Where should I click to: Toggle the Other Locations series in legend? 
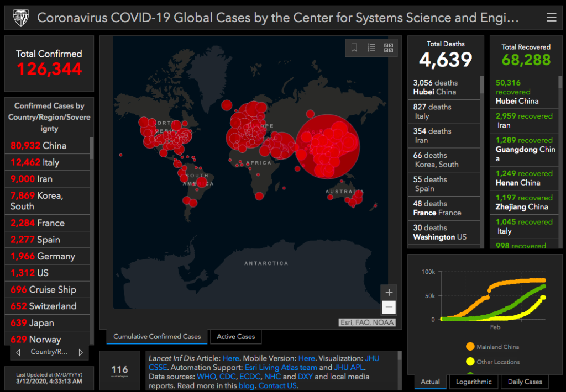470,362
